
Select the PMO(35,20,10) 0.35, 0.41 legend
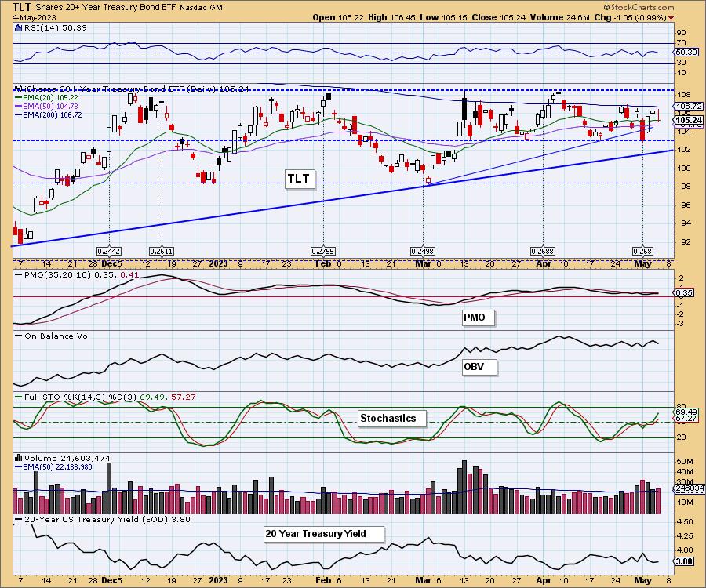coord(77,275)
